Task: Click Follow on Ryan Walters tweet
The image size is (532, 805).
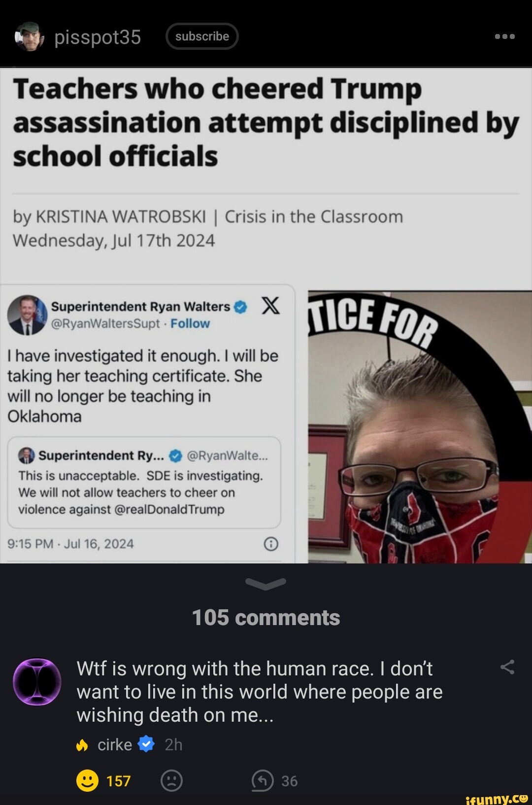Action: 190,323
